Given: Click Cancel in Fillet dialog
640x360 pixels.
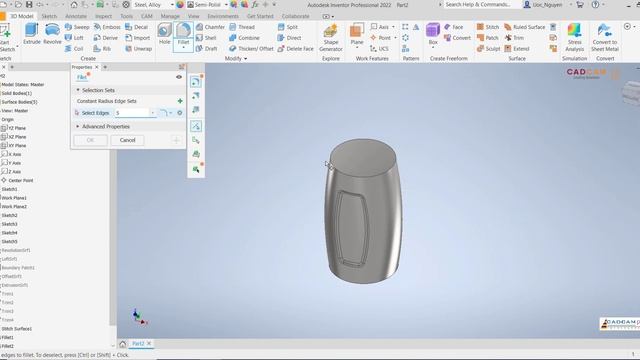Looking at the screenshot, I should (128, 140).
